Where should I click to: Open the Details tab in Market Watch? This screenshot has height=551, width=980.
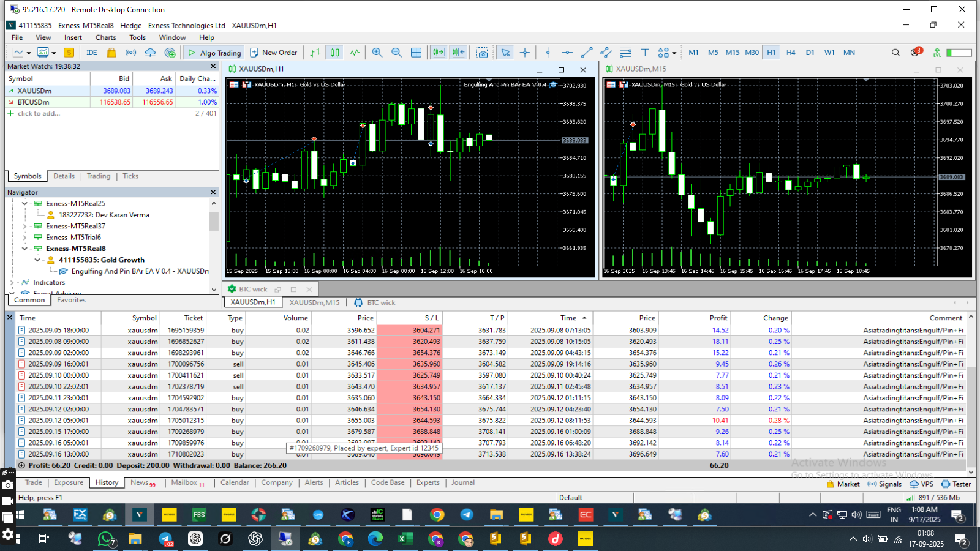64,176
